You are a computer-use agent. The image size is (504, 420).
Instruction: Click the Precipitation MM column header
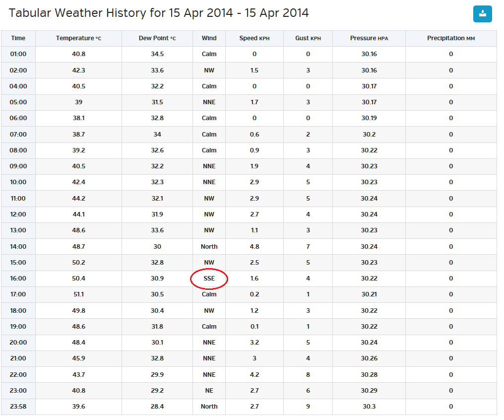(451, 38)
